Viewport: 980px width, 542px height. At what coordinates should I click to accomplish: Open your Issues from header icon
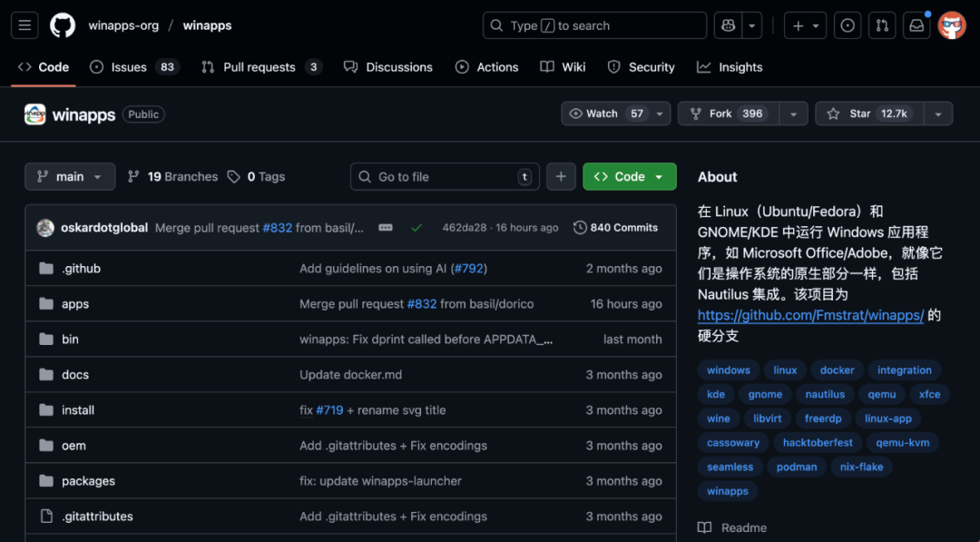click(x=848, y=25)
